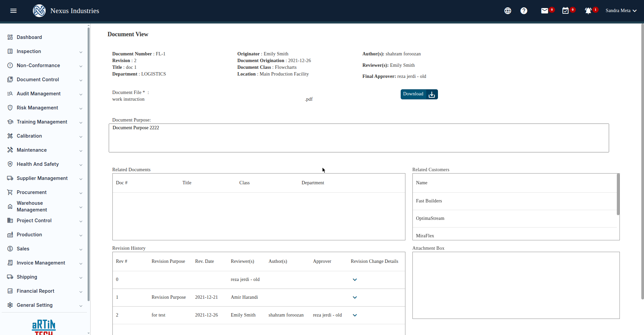
Task: Open the help question mark icon
Action: pos(524,11)
